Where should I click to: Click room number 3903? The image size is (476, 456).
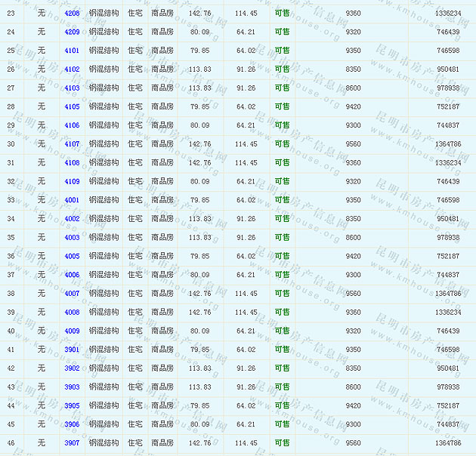tap(72, 387)
